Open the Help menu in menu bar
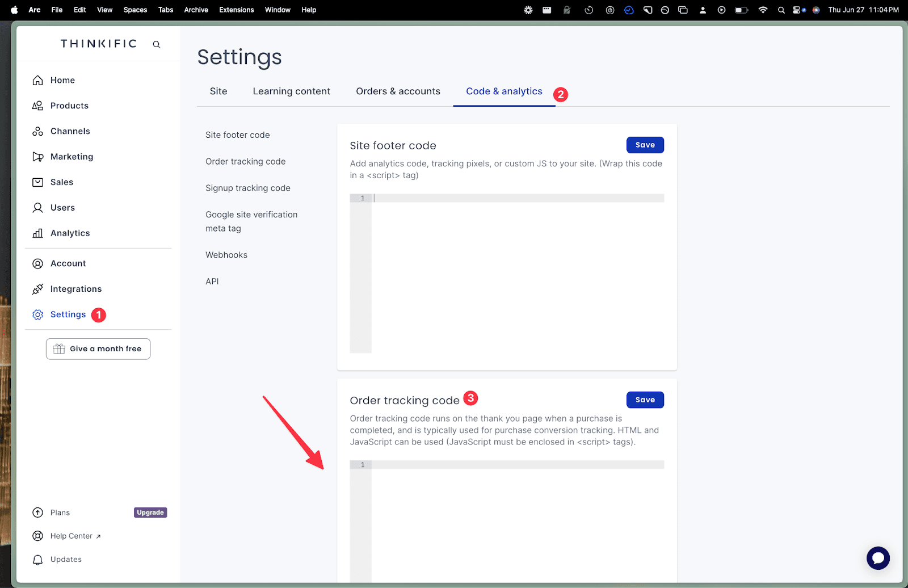This screenshot has width=908, height=588. point(309,10)
